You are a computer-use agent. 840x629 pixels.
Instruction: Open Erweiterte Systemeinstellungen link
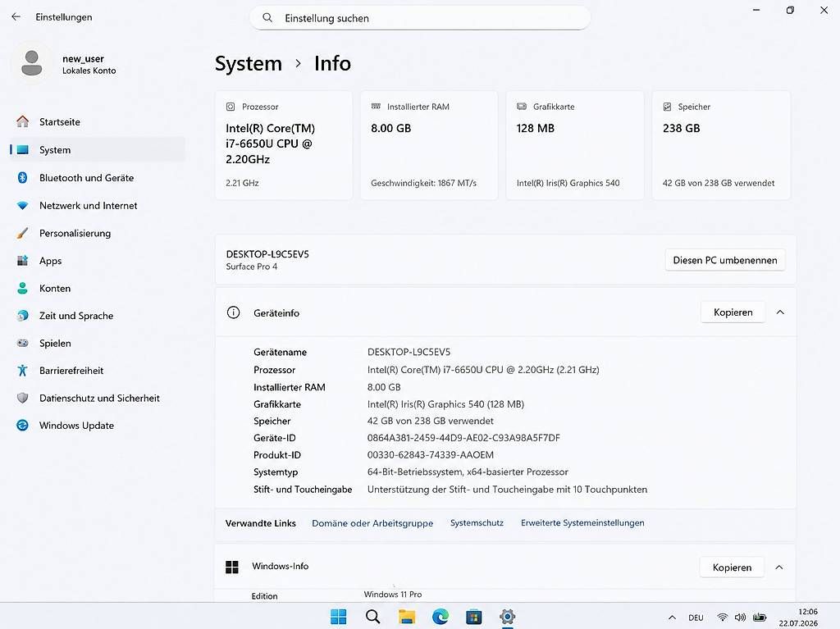582,523
